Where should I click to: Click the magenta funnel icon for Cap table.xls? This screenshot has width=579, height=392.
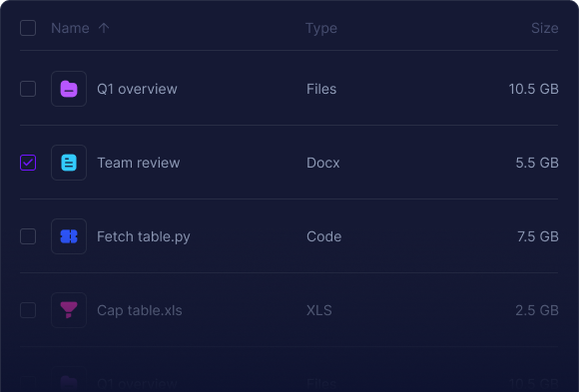[x=69, y=310]
